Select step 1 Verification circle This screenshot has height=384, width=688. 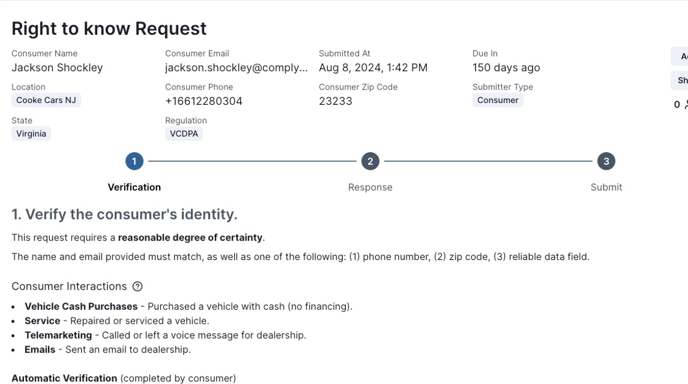tap(134, 161)
